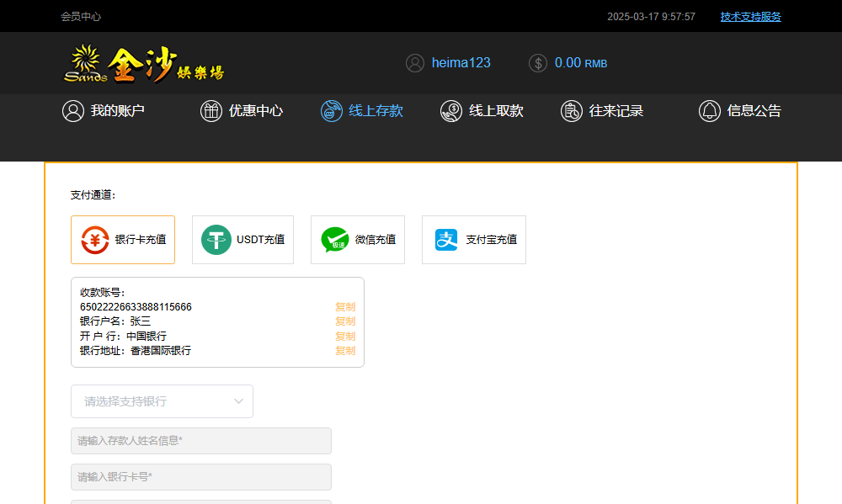Viewport: 842px width, 504px height.
Task: Select USDT充值 payment channel
Action: coord(242,240)
